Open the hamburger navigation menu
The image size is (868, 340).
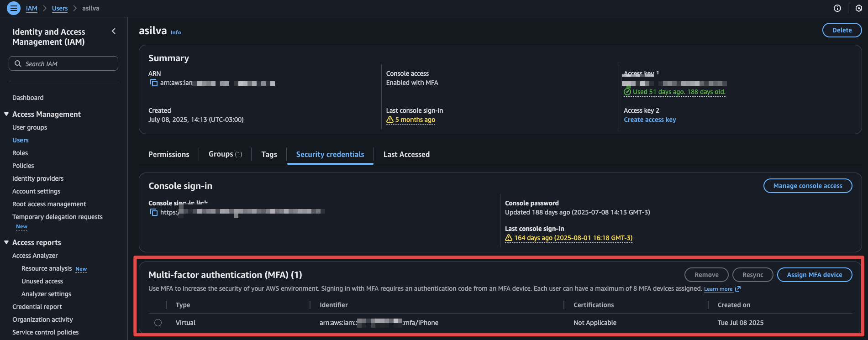pos(14,8)
